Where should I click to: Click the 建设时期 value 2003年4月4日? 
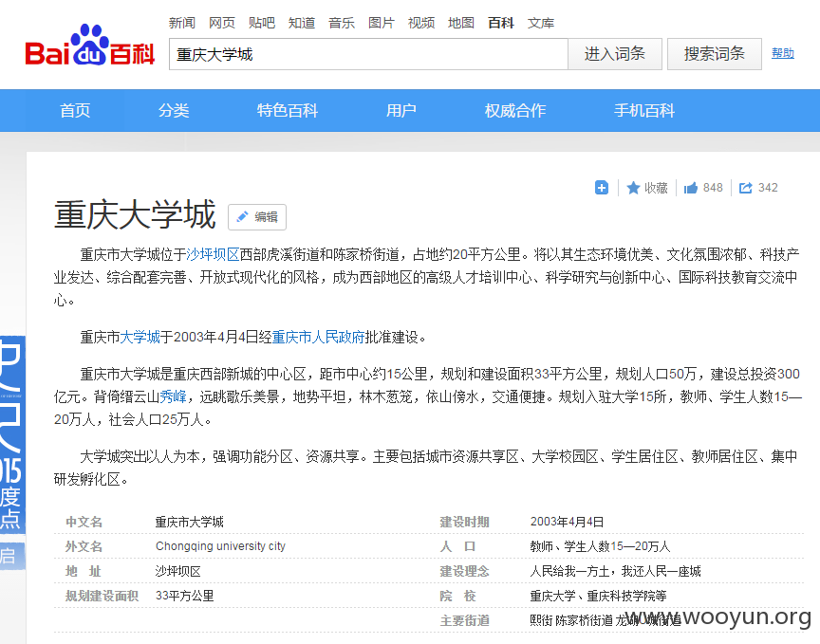[x=567, y=522]
